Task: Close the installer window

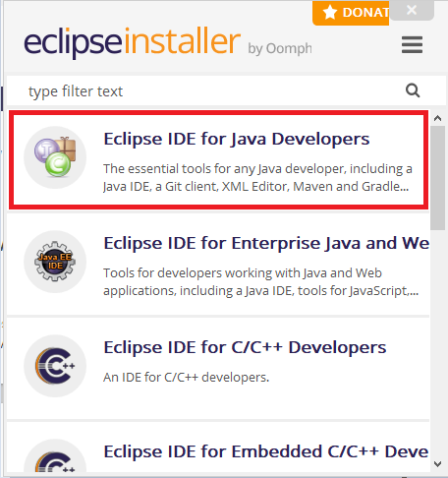Action: click(x=412, y=10)
